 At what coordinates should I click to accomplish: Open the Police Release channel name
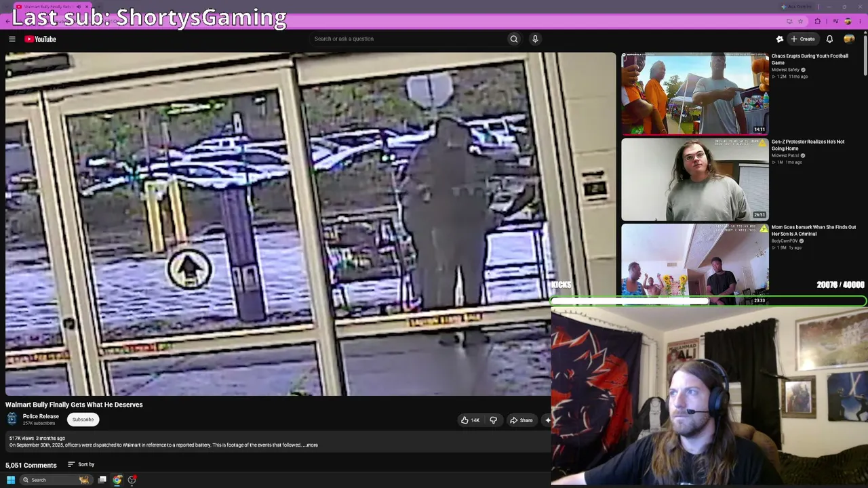point(41,416)
